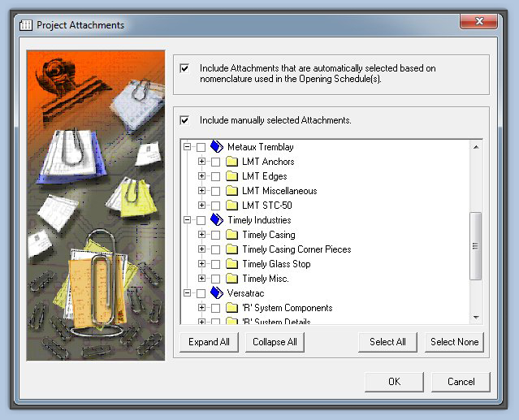Viewport: 519px width, 420px height.
Task: Click the Project Attachments title bar icon
Action: tap(25, 25)
